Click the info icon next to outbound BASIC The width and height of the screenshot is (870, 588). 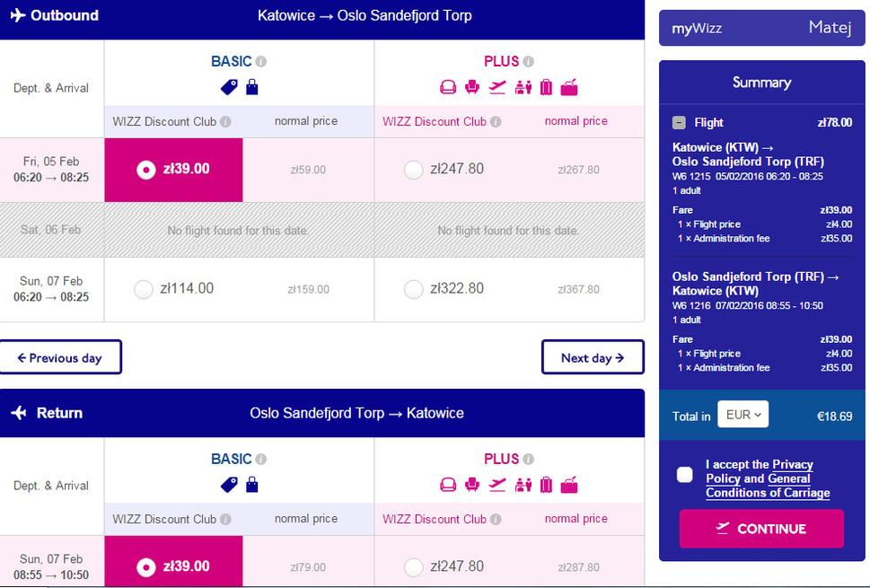[x=260, y=62]
